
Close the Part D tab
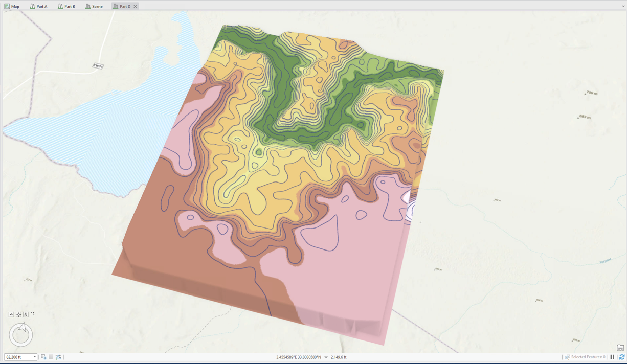click(x=136, y=7)
